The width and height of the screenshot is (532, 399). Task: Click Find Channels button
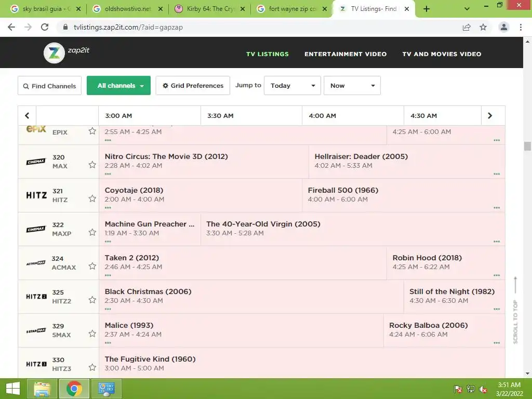(x=49, y=86)
